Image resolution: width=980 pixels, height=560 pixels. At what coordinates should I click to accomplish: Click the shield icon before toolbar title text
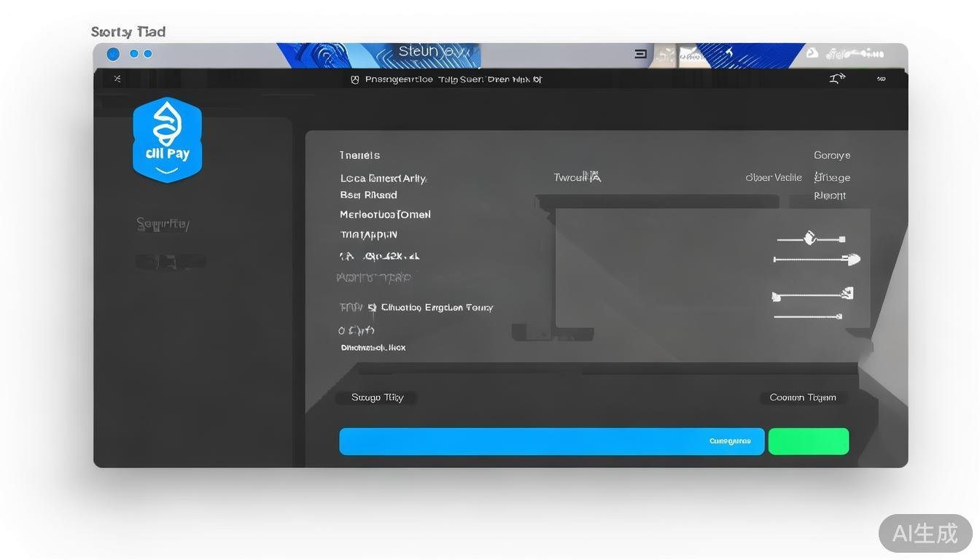pyautogui.click(x=355, y=79)
